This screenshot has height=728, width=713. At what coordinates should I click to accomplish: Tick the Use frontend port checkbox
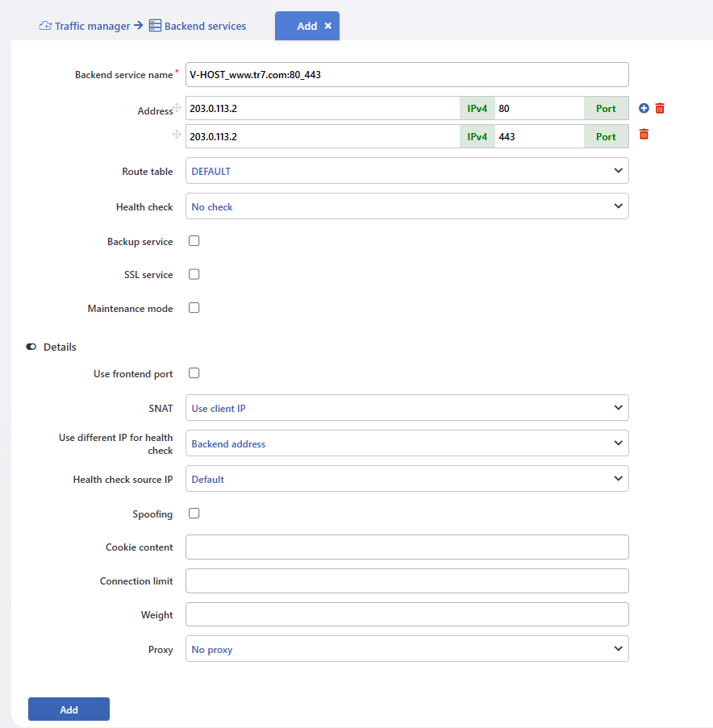point(194,373)
